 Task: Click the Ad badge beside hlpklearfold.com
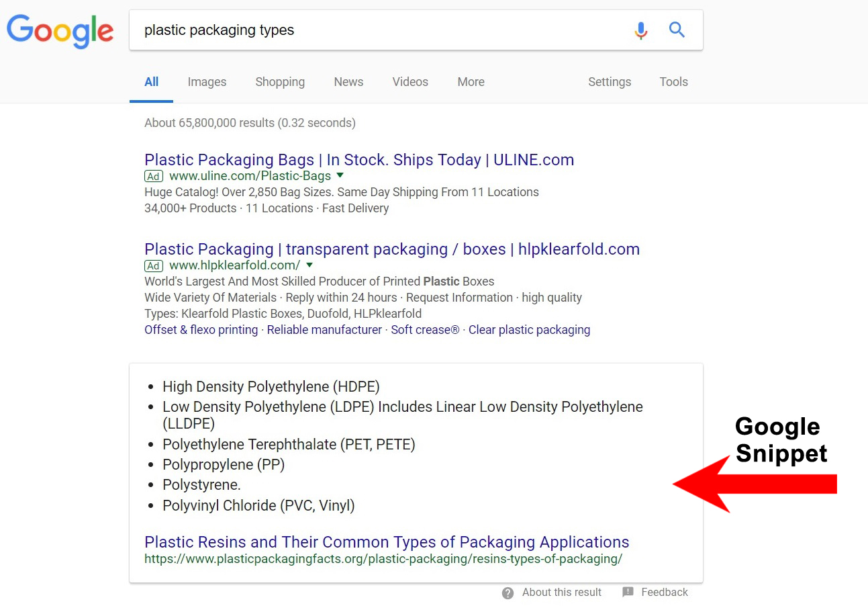pos(154,265)
